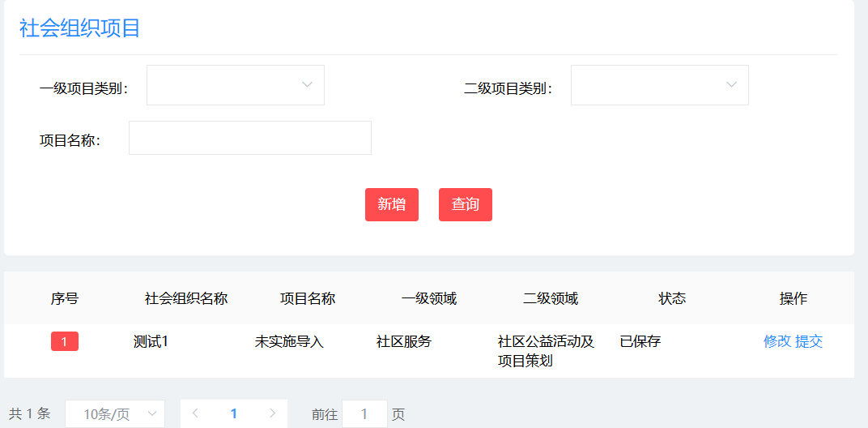Click the 已保存 status cell
The image size is (868, 428).
(x=640, y=341)
